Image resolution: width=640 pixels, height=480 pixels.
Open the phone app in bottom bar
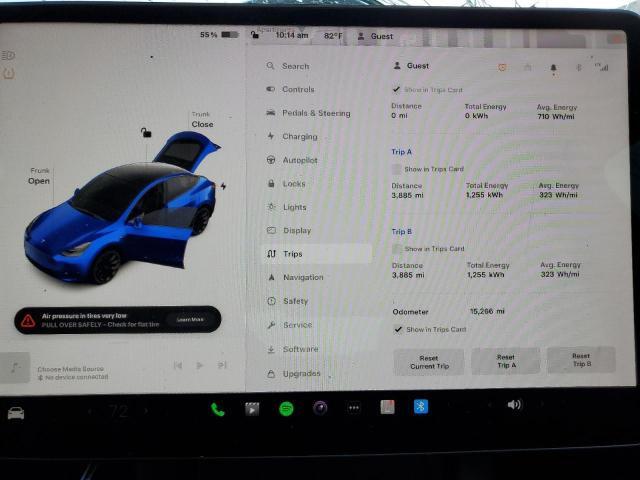(218, 409)
